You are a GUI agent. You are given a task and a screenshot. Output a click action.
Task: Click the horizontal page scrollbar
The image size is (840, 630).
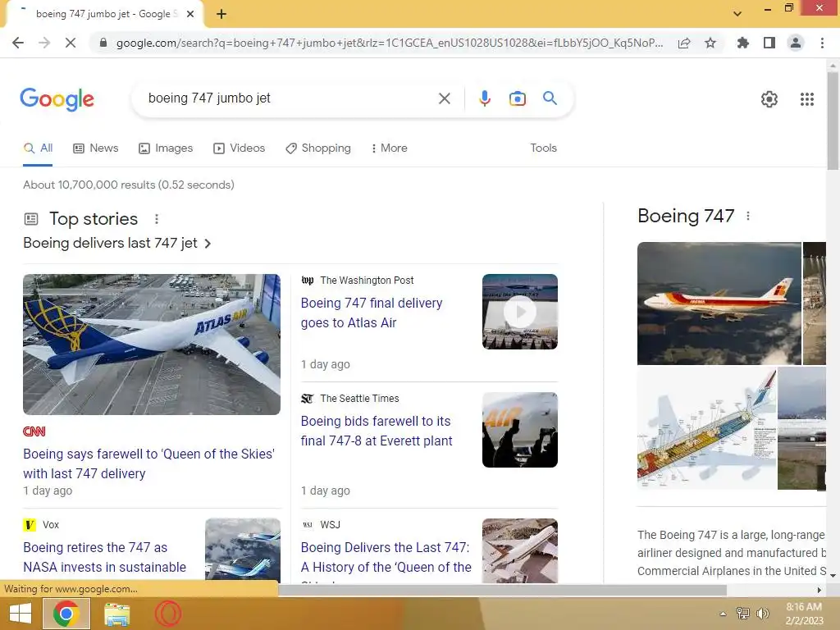pos(502,590)
